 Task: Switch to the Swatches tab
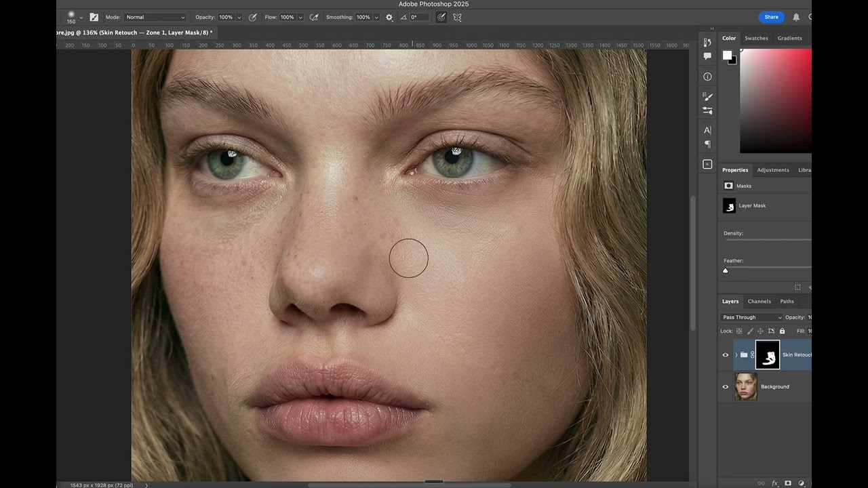pos(756,38)
